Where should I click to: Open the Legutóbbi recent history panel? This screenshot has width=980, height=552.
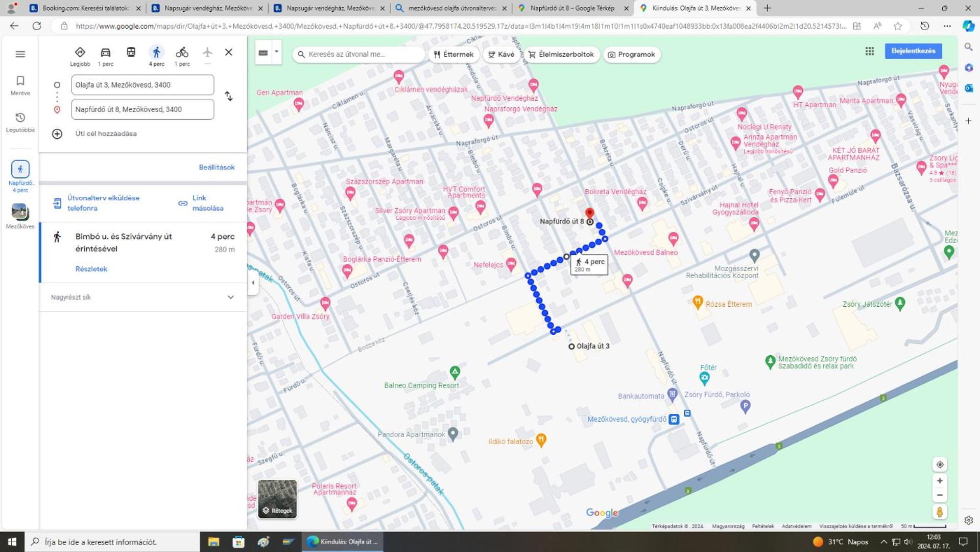click(20, 123)
